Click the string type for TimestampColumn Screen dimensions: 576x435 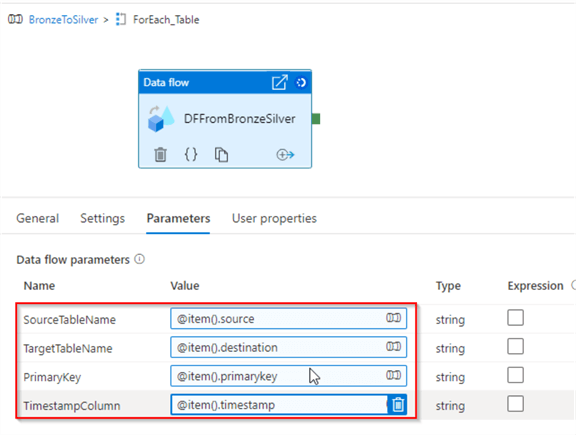450,406
